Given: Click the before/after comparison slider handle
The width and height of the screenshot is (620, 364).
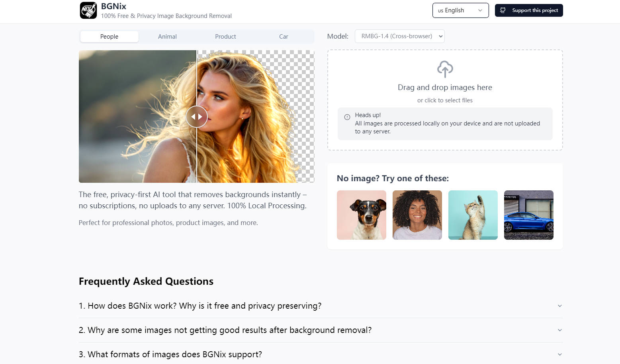Looking at the screenshot, I should pos(197,117).
